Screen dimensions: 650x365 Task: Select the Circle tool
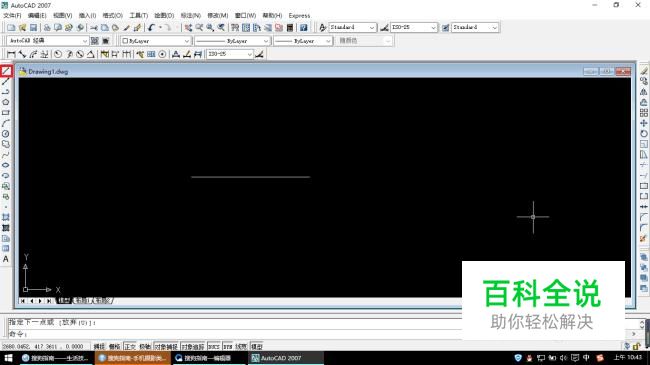tap(5, 134)
